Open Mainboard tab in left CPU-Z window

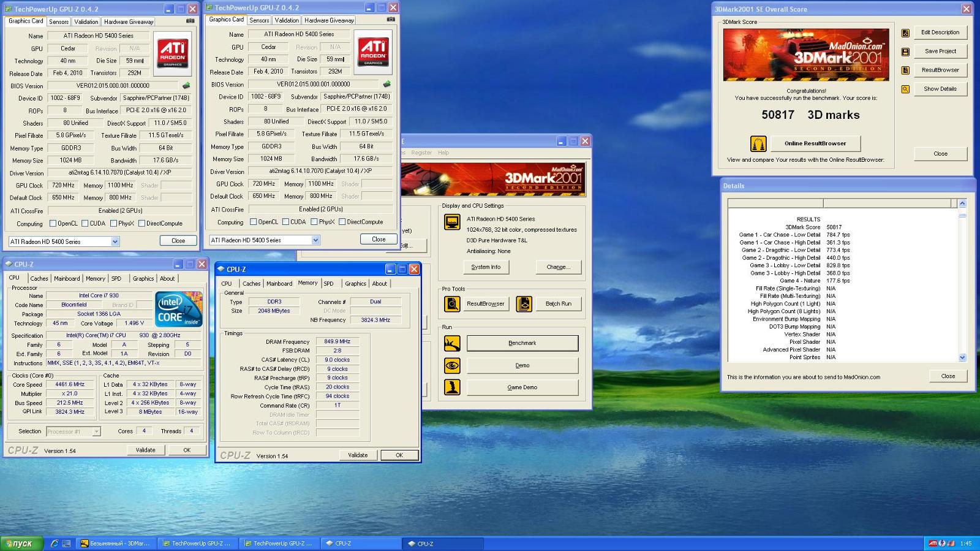tap(67, 278)
